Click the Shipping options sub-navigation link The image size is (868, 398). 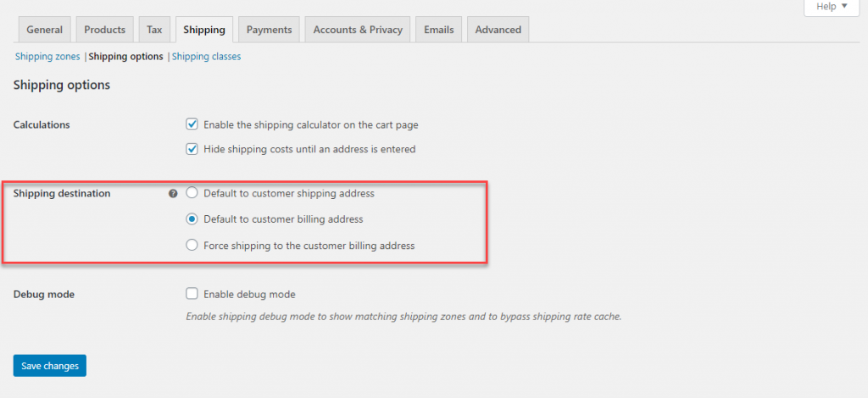click(x=125, y=57)
